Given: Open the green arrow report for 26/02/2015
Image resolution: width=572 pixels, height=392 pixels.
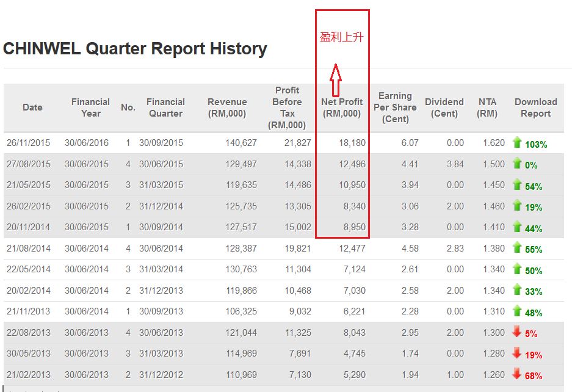Looking at the screenshot, I should point(517,206).
